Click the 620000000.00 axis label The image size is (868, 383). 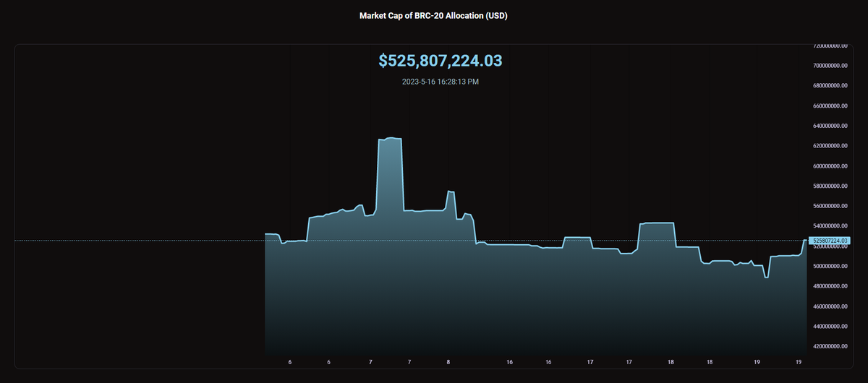pyautogui.click(x=830, y=146)
